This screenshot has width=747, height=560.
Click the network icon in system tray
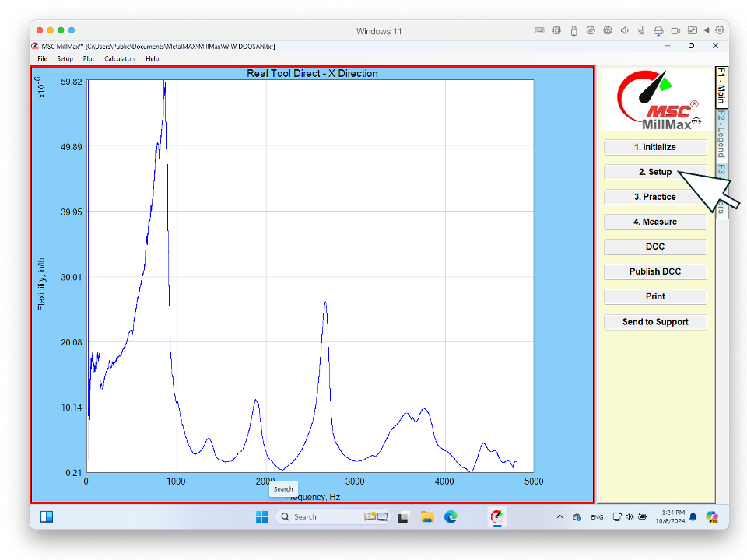tap(617, 516)
